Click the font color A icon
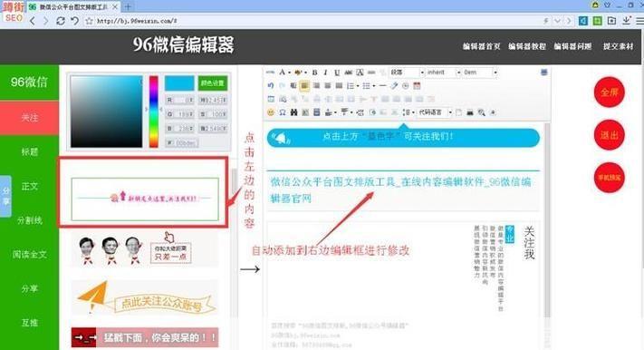The width and height of the screenshot is (644, 350). pyautogui.click(x=283, y=73)
